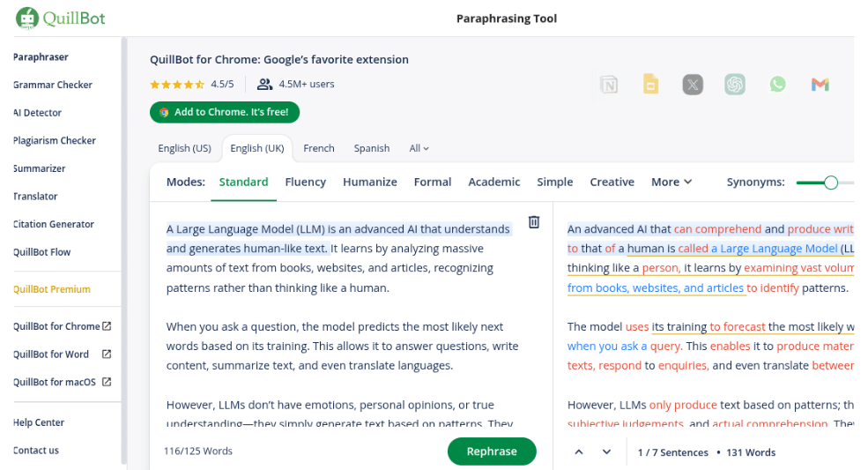Viewport: 868px width, 470px height.
Task: Click the Rephrase button
Action: coord(492,451)
